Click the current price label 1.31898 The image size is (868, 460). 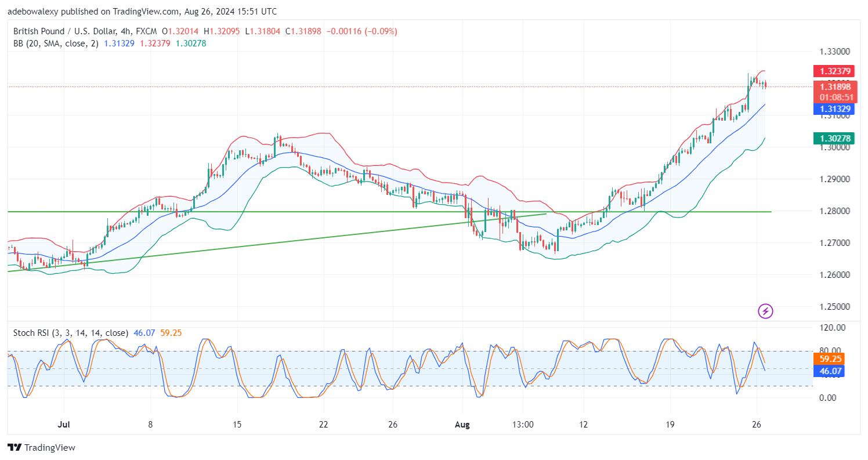pos(836,87)
